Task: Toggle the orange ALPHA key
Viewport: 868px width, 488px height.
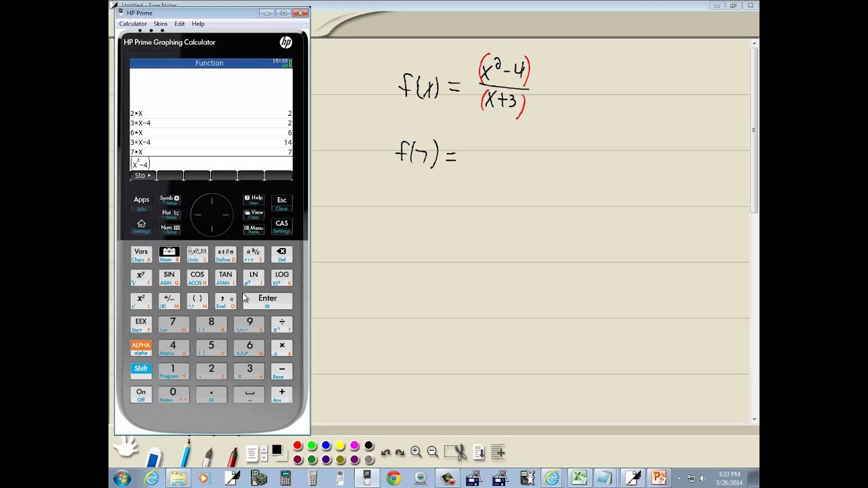Action: (141, 348)
